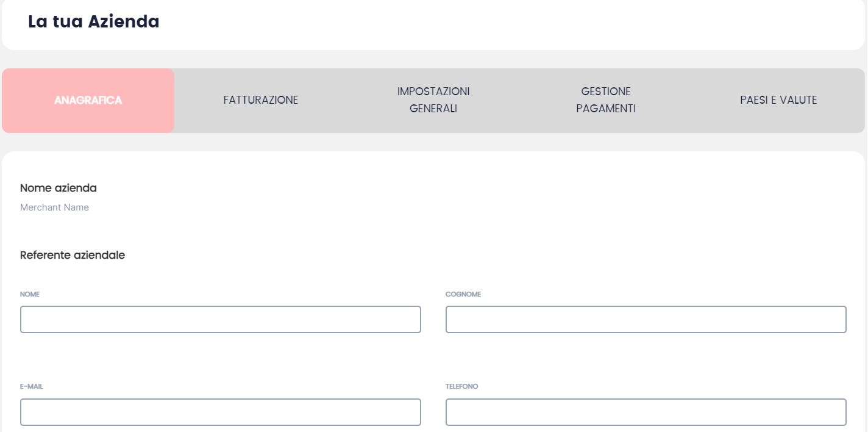Click the "La tua Azienda" page title
Viewport: 868px width, 432px height.
tap(93, 22)
